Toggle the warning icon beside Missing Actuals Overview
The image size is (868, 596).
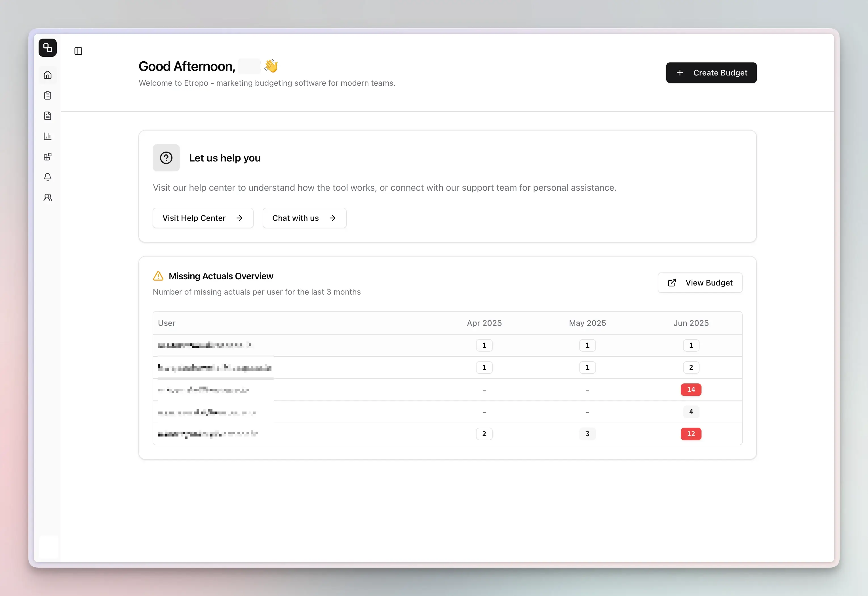158,276
